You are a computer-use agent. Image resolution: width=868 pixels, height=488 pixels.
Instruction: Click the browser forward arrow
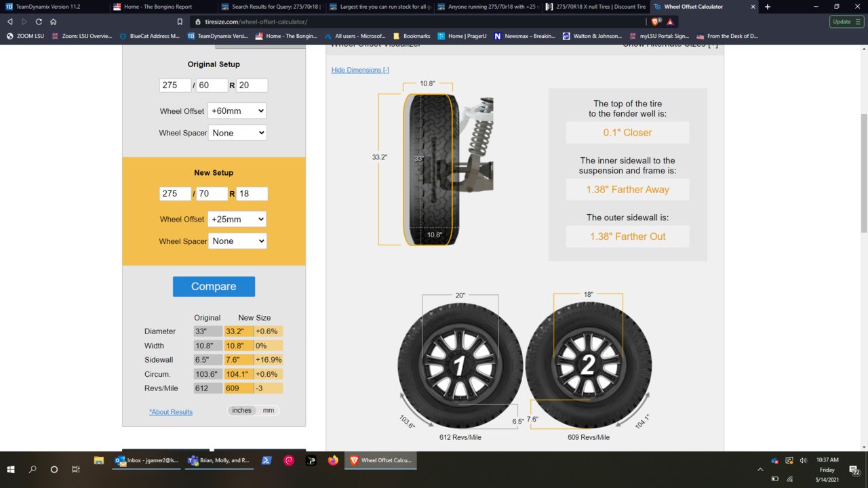tap(24, 22)
